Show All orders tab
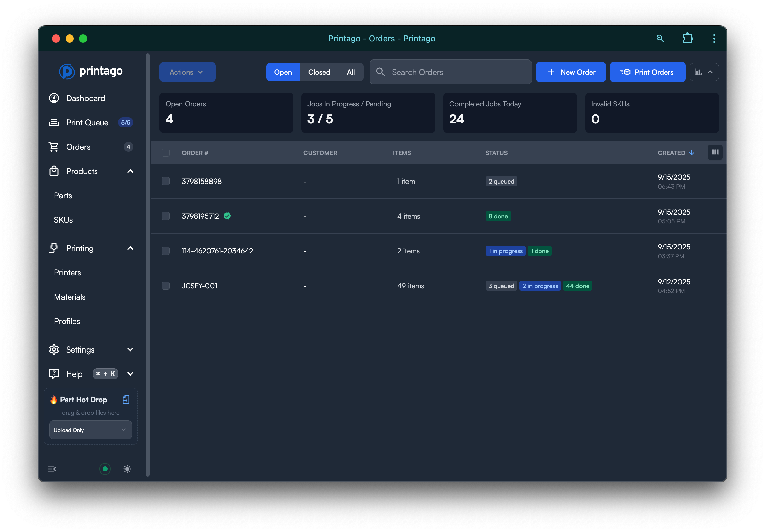The height and width of the screenshot is (532, 765). point(351,72)
